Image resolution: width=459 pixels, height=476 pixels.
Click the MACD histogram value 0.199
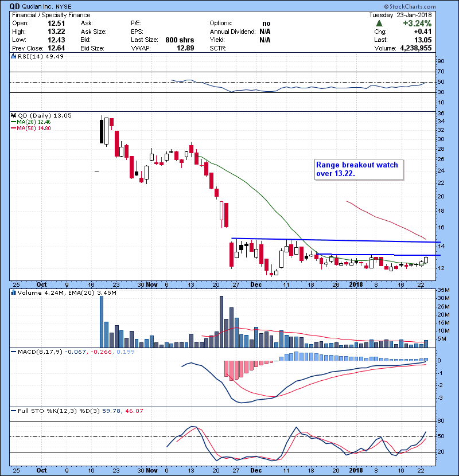pyautogui.click(x=126, y=352)
